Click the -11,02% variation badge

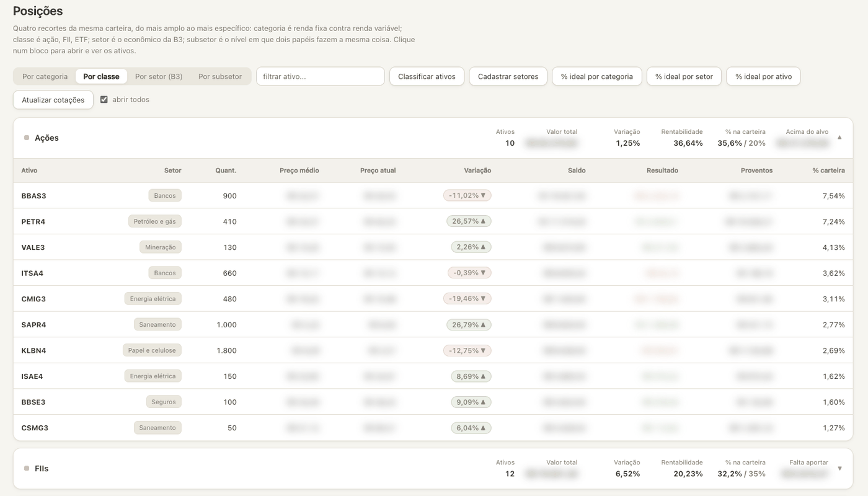point(467,195)
